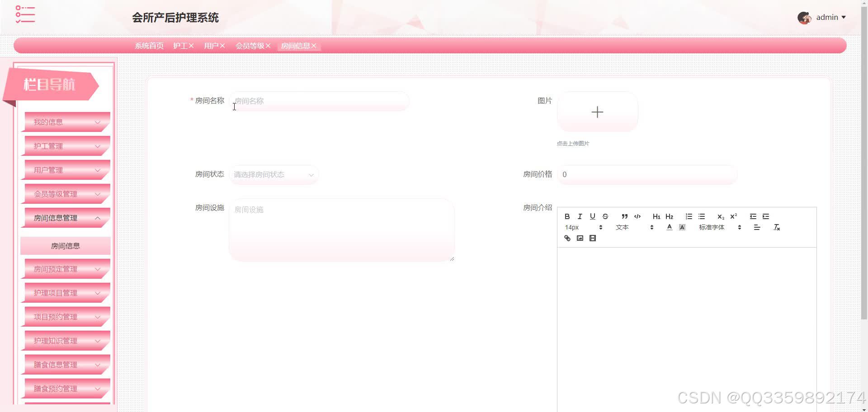868x412 pixels.
Task: Apply underline in the rich text editor
Action: click(592, 216)
